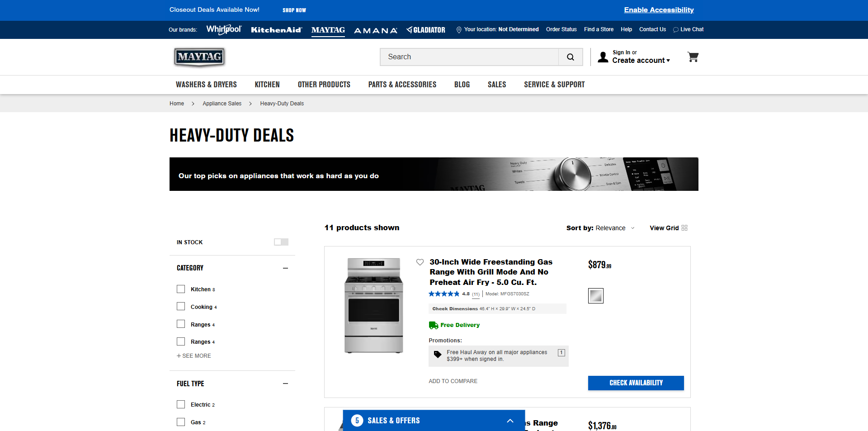Enable the In Stock filter toggle
The width and height of the screenshot is (868, 431).
[x=281, y=242]
